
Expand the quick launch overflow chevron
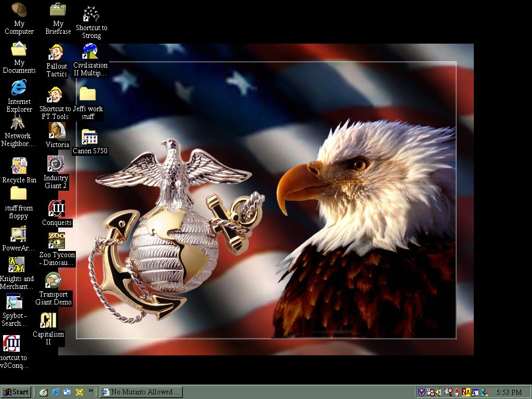click(90, 391)
